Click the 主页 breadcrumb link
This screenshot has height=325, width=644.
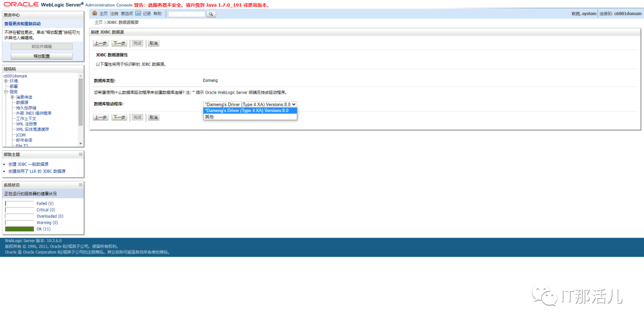[98, 22]
